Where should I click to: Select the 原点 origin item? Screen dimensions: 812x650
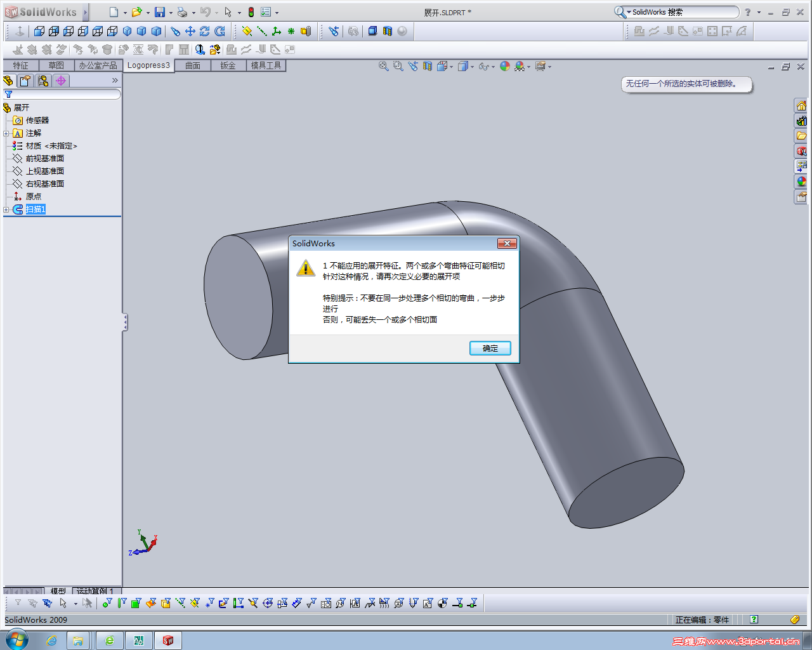[34, 197]
